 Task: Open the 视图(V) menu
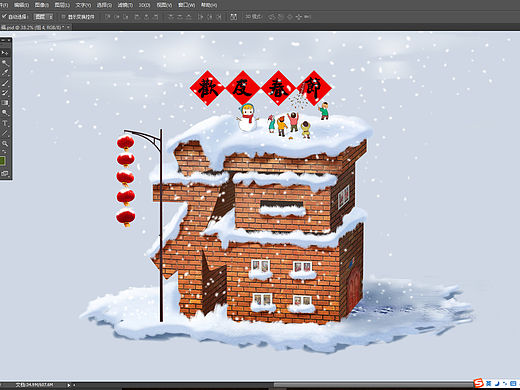pos(164,5)
